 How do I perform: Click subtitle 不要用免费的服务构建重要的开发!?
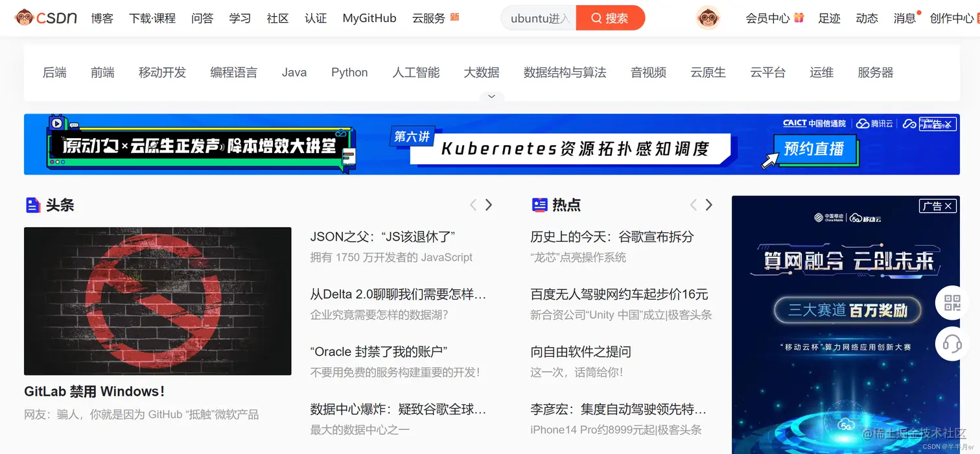(x=395, y=372)
